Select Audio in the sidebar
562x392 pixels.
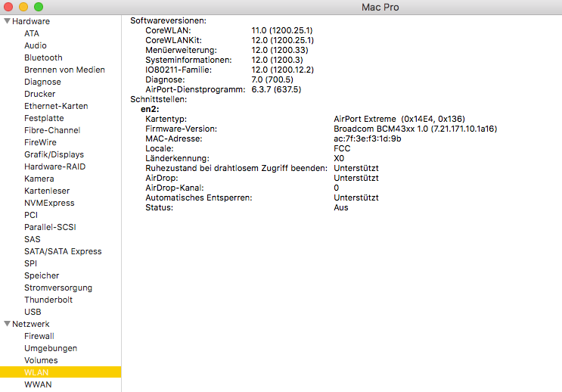click(36, 45)
